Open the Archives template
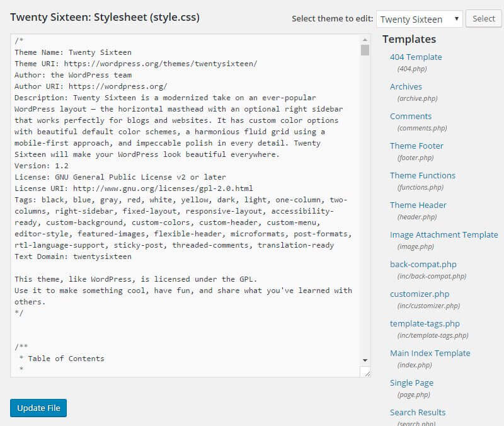This screenshot has width=504, height=426. (406, 87)
